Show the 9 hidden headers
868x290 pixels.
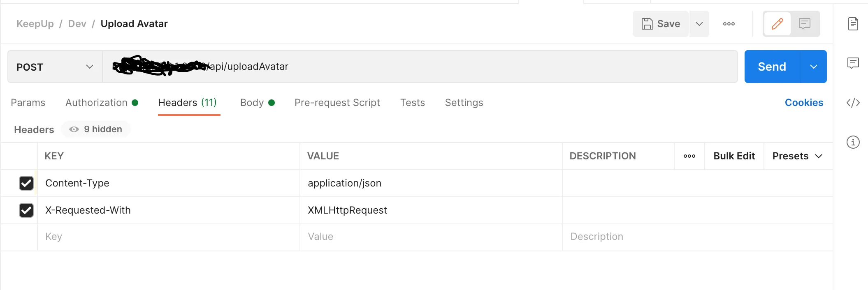coord(96,129)
